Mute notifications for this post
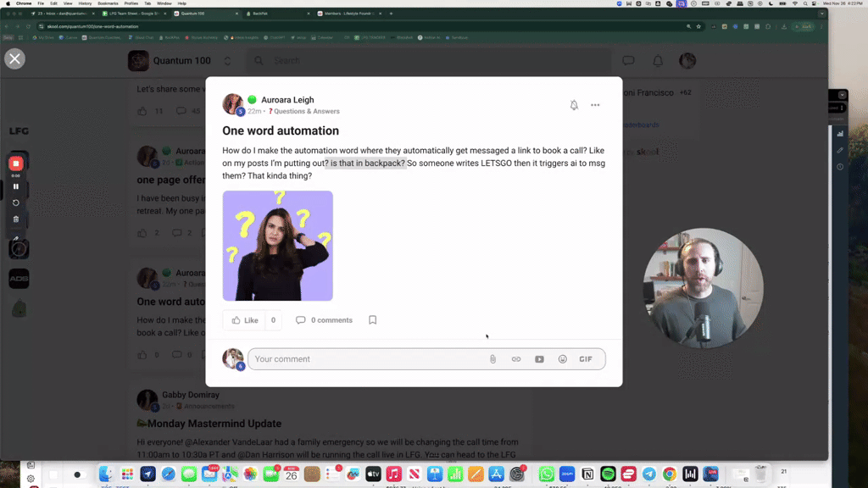The width and height of the screenshot is (868, 488). point(574,105)
